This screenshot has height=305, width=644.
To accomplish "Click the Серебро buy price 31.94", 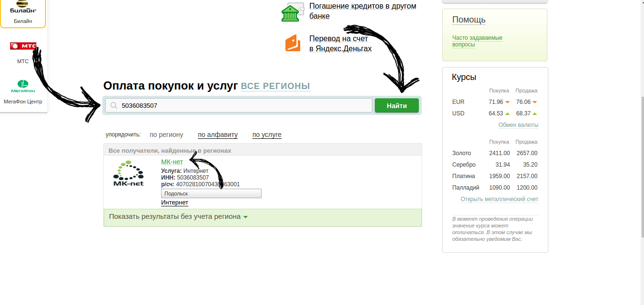I will [502, 165].
